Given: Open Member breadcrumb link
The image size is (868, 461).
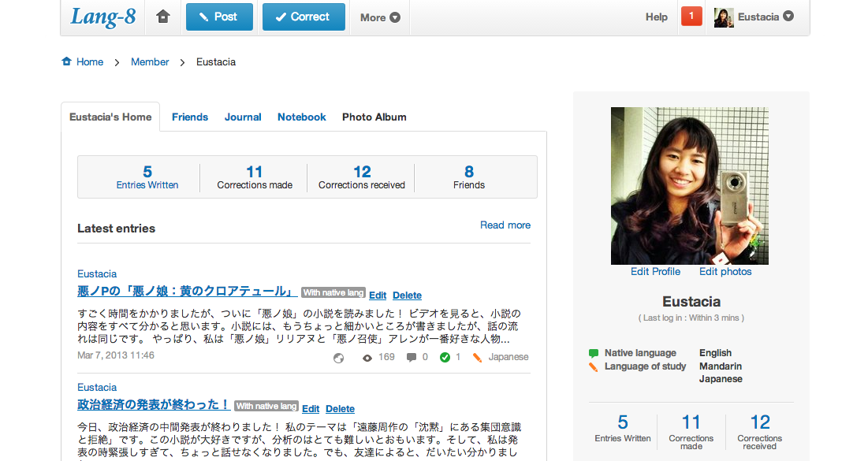Looking at the screenshot, I should [x=150, y=62].
